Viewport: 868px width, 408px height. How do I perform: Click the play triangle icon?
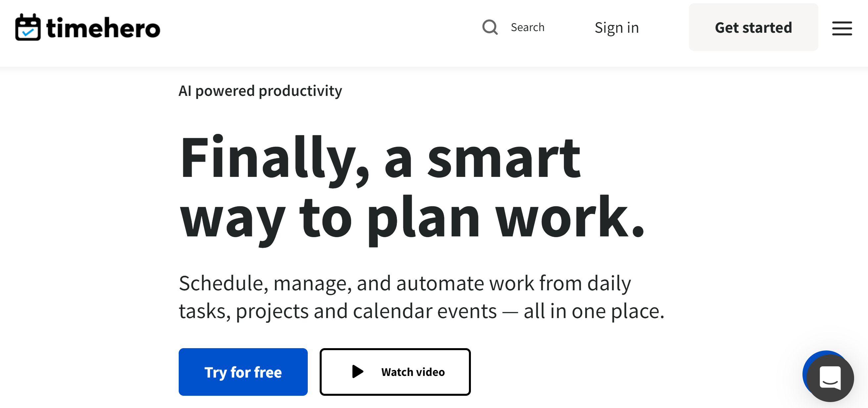(357, 372)
